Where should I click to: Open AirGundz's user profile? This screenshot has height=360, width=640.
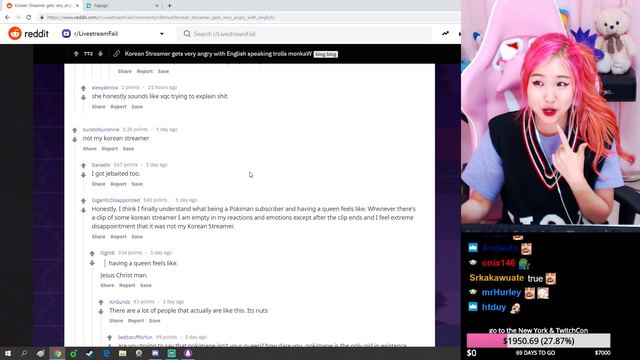[x=119, y=302]
